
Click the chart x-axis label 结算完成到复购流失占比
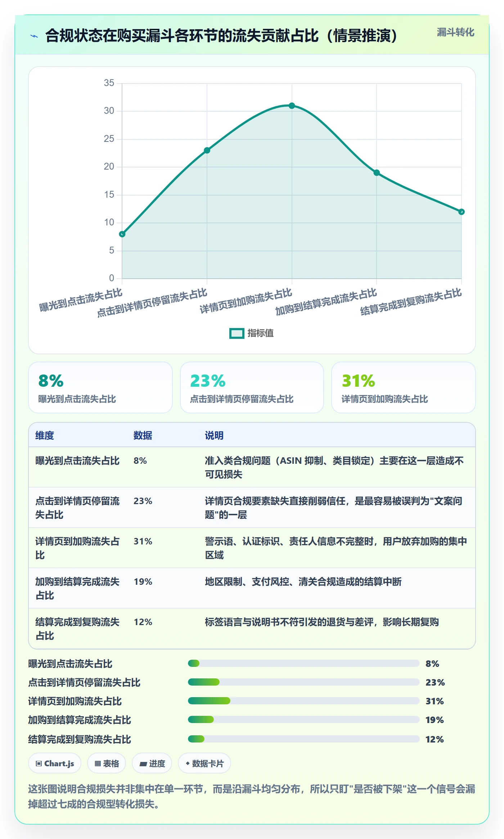tap(411, 302)
